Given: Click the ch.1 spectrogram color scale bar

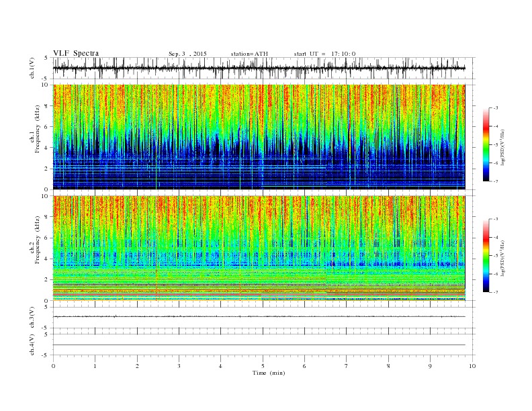Looking at the screenshot, I should tap(486, 144).
